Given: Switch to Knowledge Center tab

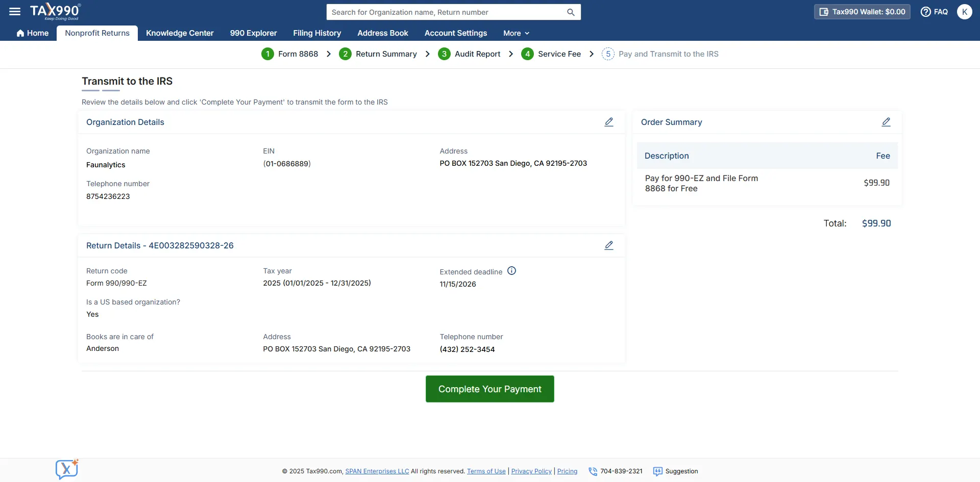Looking at the screenshot, I should pyautogui.click(x=180, y=33).
